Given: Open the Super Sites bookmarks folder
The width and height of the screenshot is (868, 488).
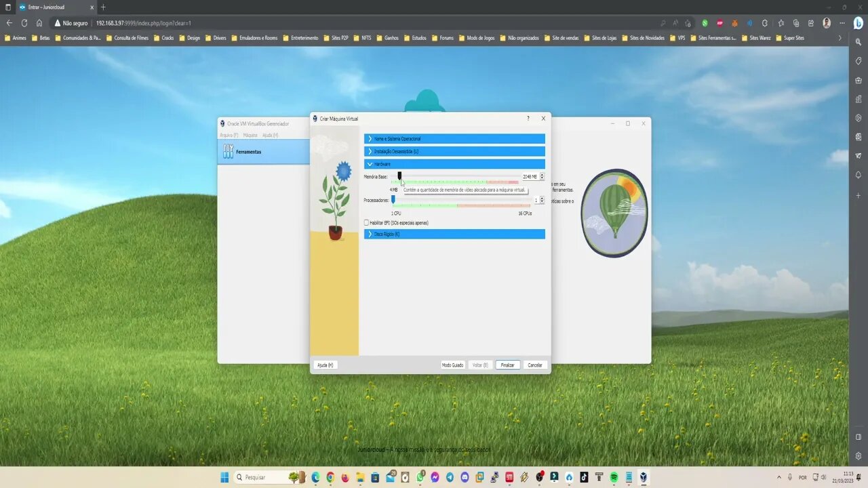Looking at the screenshot, I should (790, 38).
